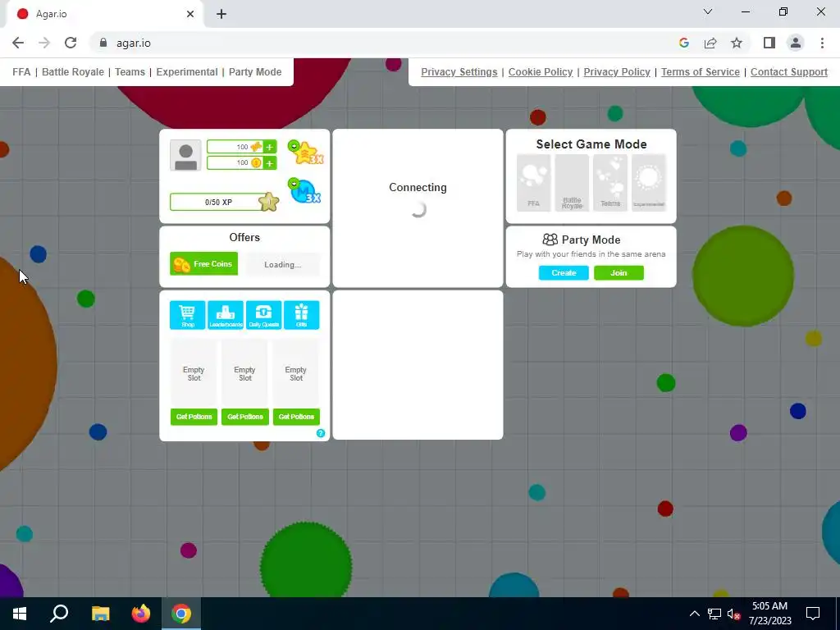
Task: Click the profile avatar picture
Action: [x=185, y=155]
